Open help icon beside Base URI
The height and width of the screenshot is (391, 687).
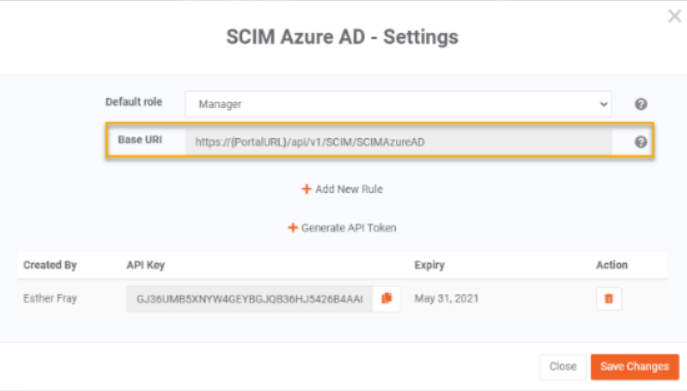(641, 142)
